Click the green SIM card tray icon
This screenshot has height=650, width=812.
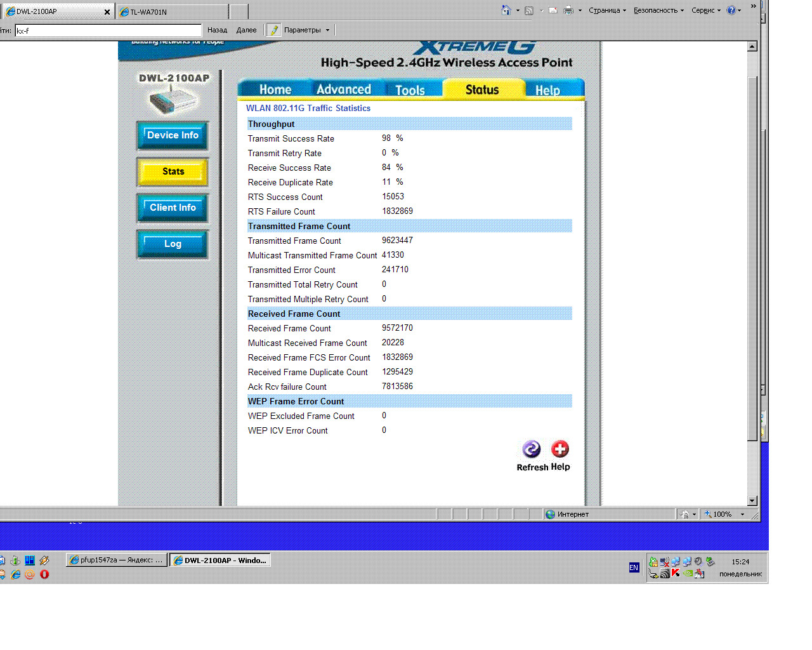(653, 562)
